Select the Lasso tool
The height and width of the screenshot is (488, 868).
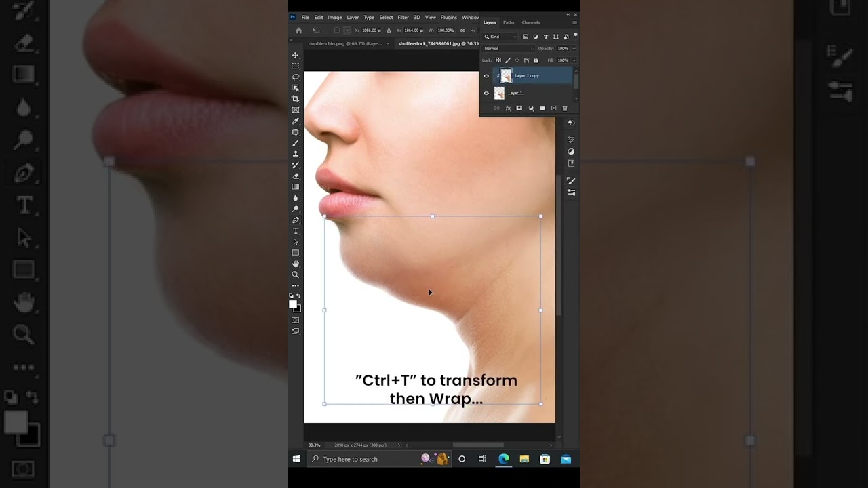pyautogui.click(x=296, y=77)
